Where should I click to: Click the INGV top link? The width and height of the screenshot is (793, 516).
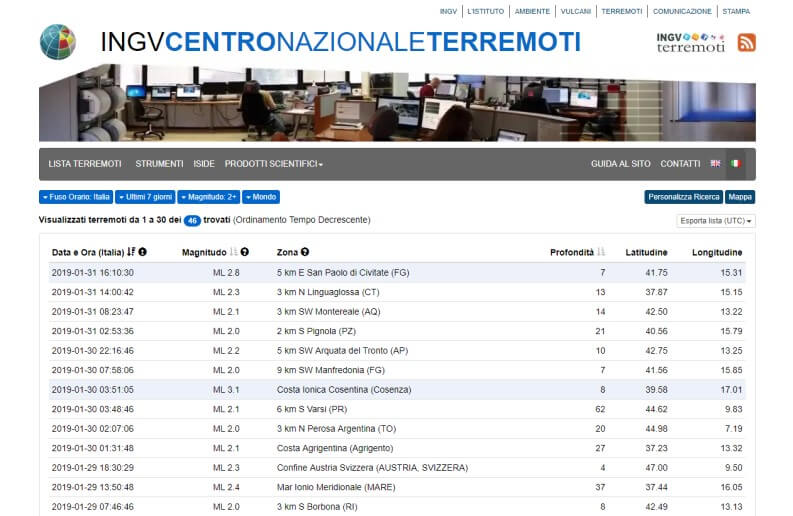pos(448,11)
